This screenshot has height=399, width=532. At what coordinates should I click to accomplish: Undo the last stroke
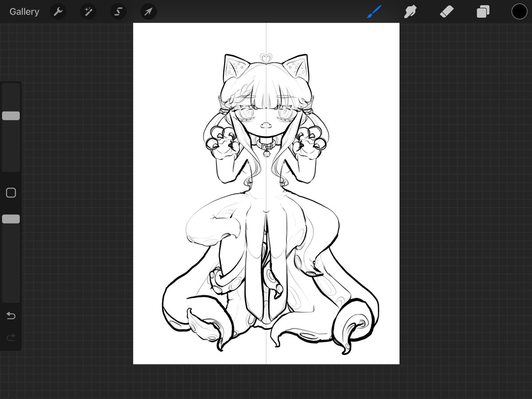pyautogui.click(x=11, y=316)
